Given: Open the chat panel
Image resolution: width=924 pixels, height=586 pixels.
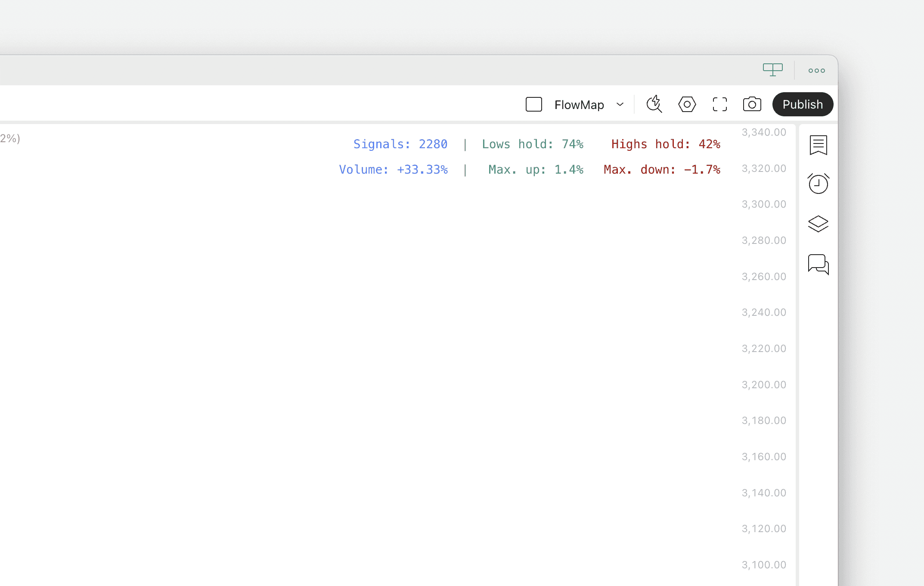Looking at the screenshot, I should [818, 265].
